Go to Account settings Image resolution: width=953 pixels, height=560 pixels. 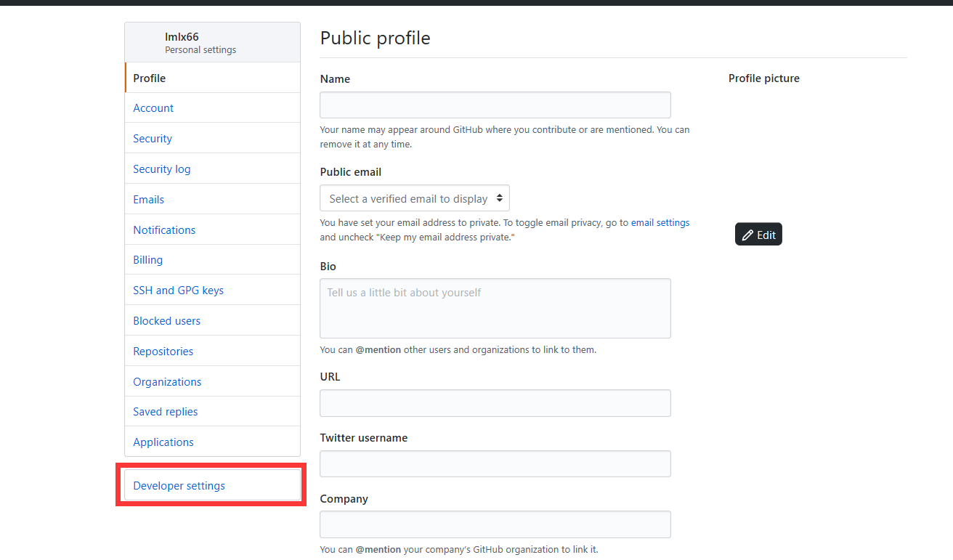(x=153, y=108)
